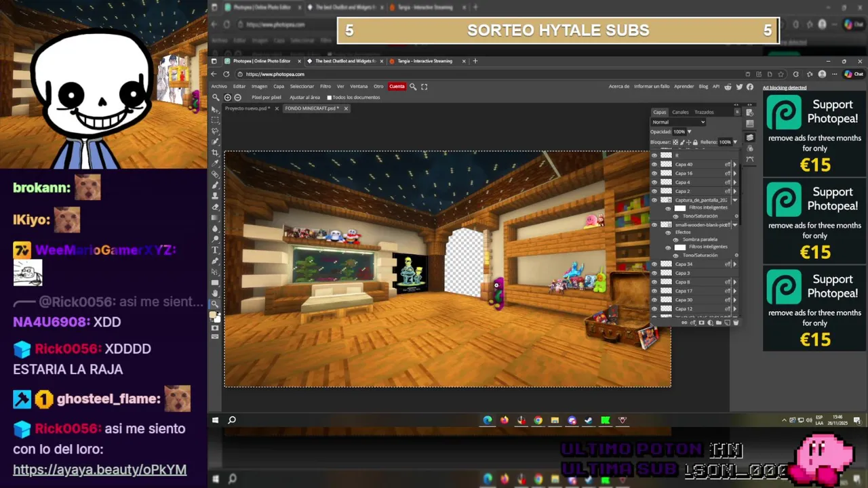
Task: Collapse small-wooden-blank layer details
Action: (x=735, y=224)
